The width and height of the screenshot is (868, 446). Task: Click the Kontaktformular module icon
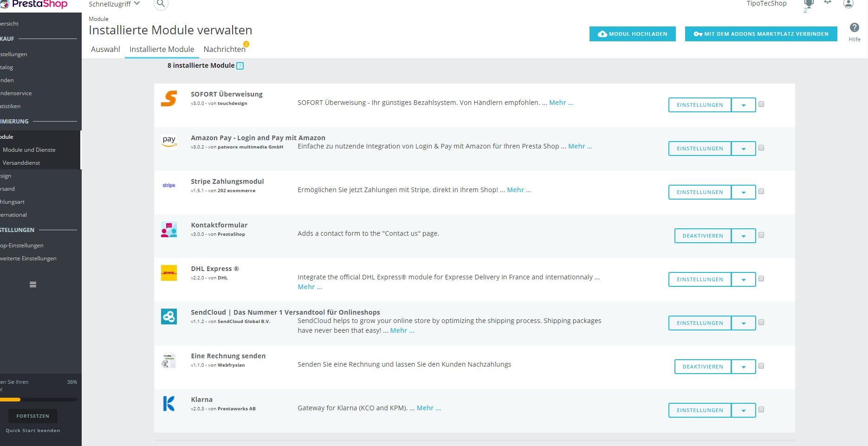click(x=169, y=229)
